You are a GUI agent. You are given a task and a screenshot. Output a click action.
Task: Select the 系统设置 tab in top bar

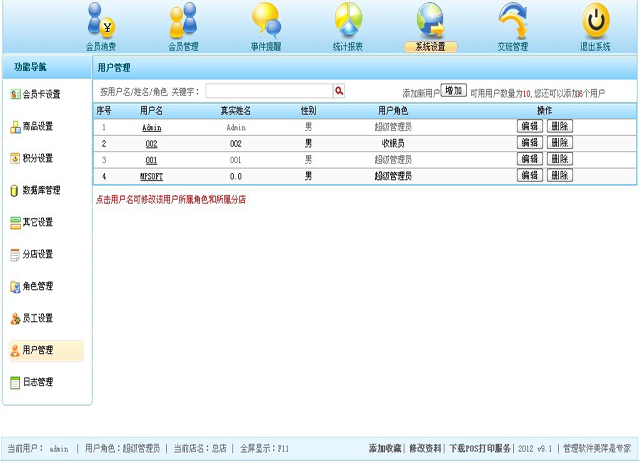pyautogui.click(x=430, y=46)
